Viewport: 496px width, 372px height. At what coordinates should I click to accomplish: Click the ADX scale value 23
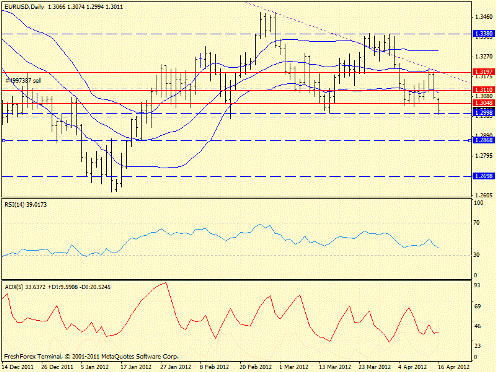(x=477, y=346)
